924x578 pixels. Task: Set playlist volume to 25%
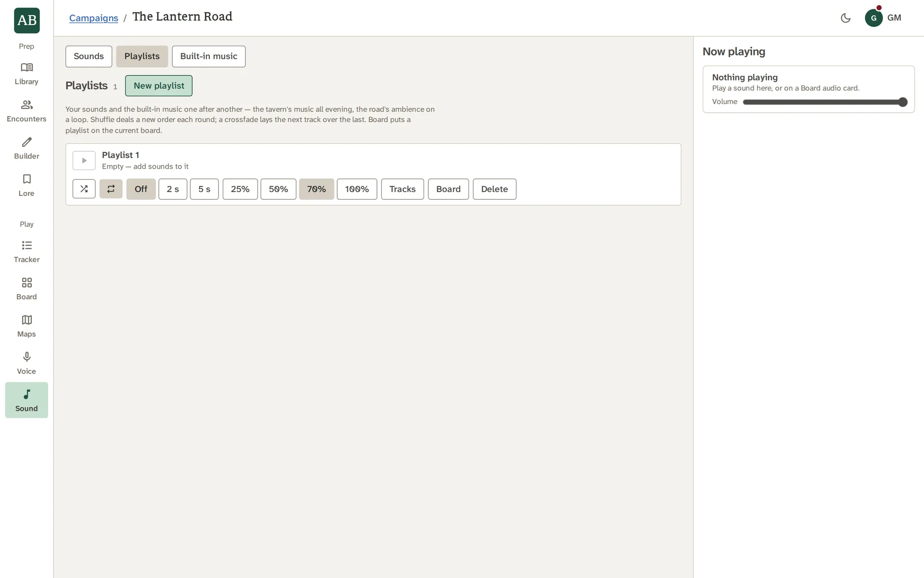click(240, 189)
